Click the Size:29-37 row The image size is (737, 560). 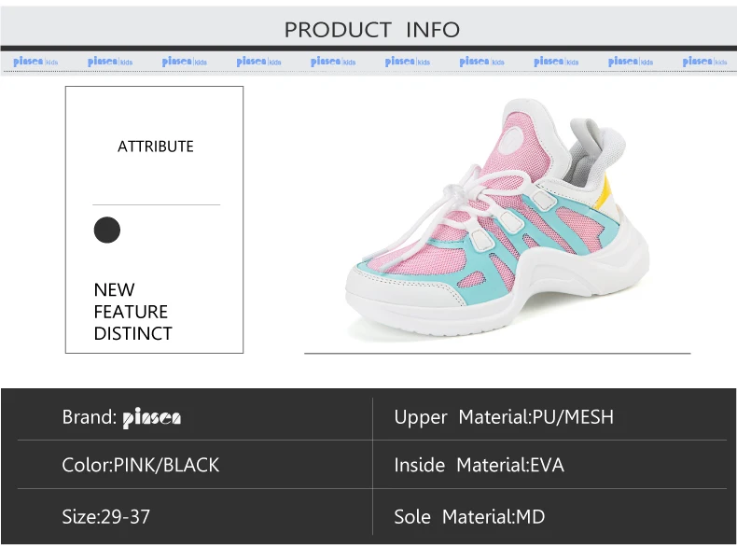(x=195, y=516)
